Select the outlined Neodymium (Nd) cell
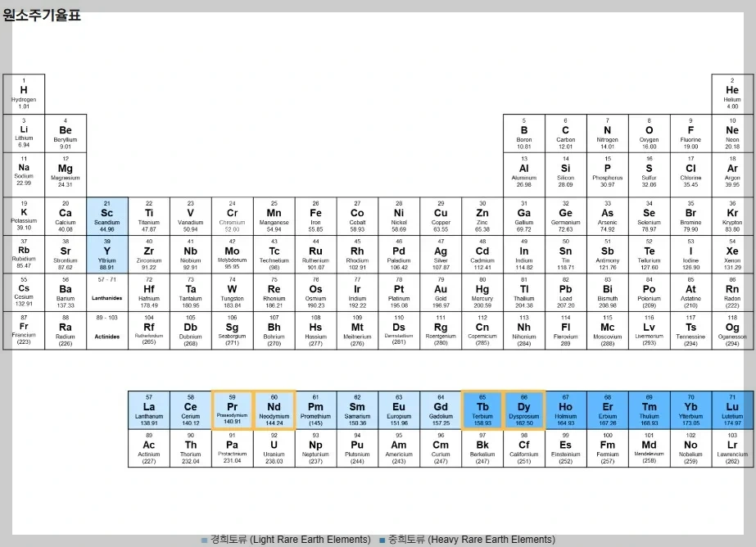Viewport: 756px width, 547px height. coord(274,410)
